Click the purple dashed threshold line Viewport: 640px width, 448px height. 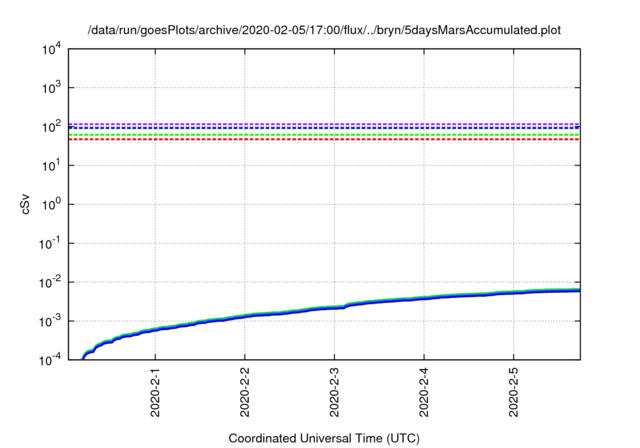pyautogui.click(x=324, y=124)
